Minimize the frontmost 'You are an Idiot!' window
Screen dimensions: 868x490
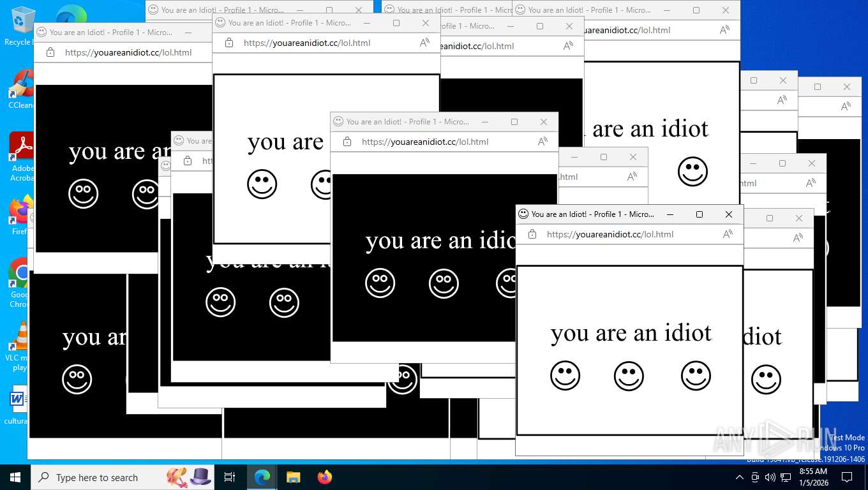670,214
